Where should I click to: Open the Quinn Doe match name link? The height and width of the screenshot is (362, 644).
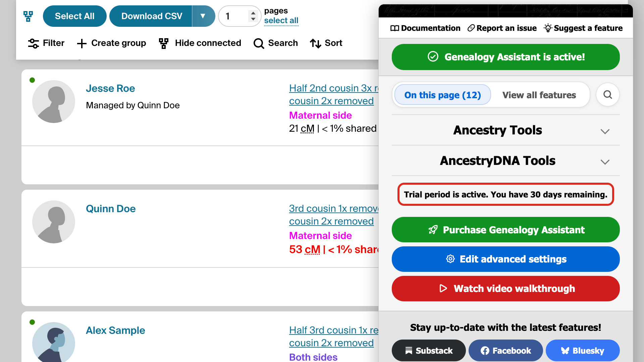tap(111, 208)
